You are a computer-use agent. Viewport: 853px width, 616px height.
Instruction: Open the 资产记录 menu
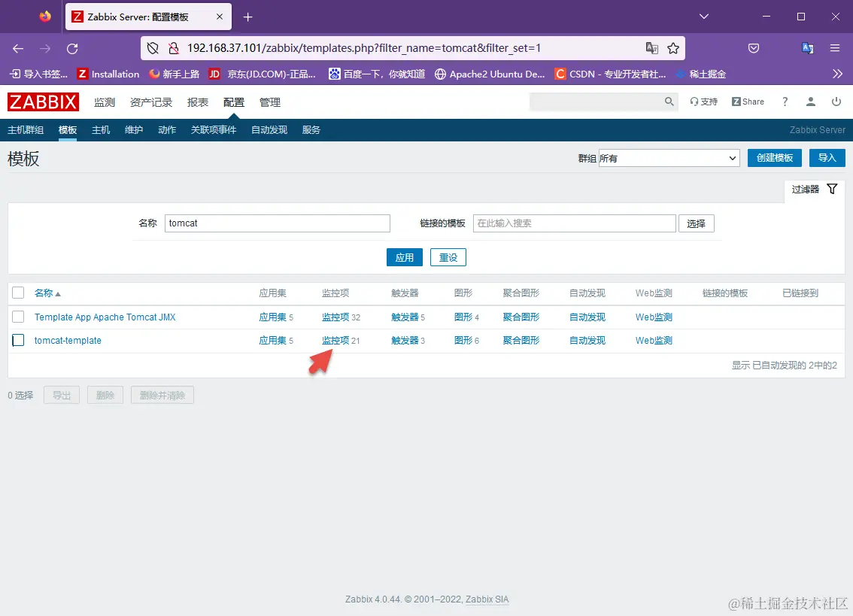pos(151,102)
